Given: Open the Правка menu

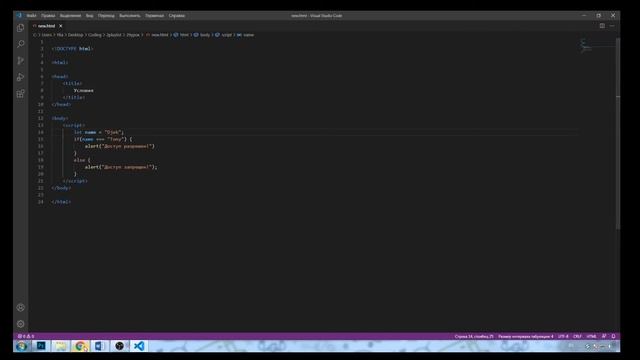Looking at the screenshot, I should 48,16.
